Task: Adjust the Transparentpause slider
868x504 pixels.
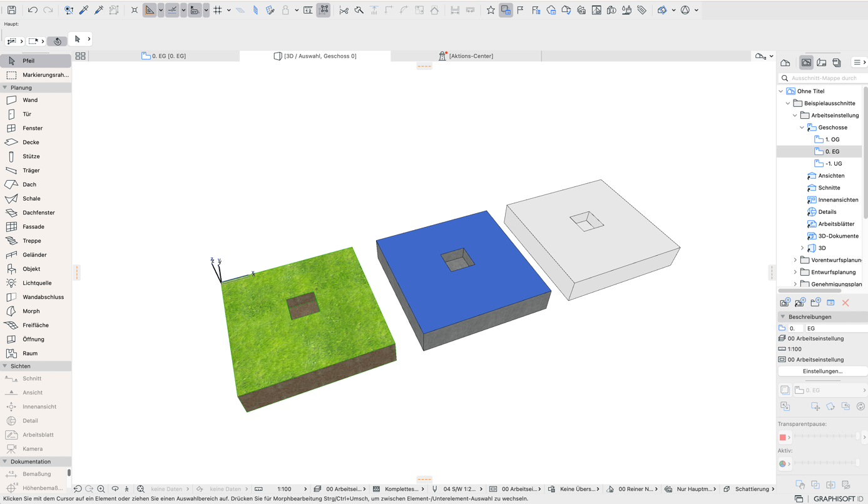Action: pos(827,436)
